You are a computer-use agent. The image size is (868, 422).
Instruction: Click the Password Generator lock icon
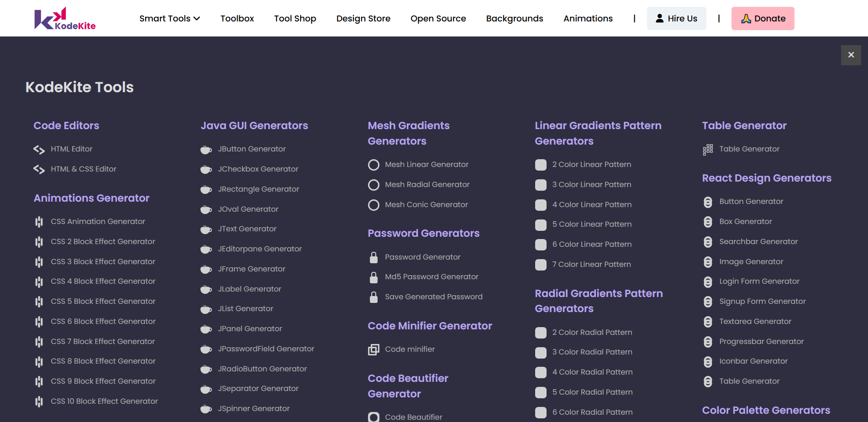[374, 257]
